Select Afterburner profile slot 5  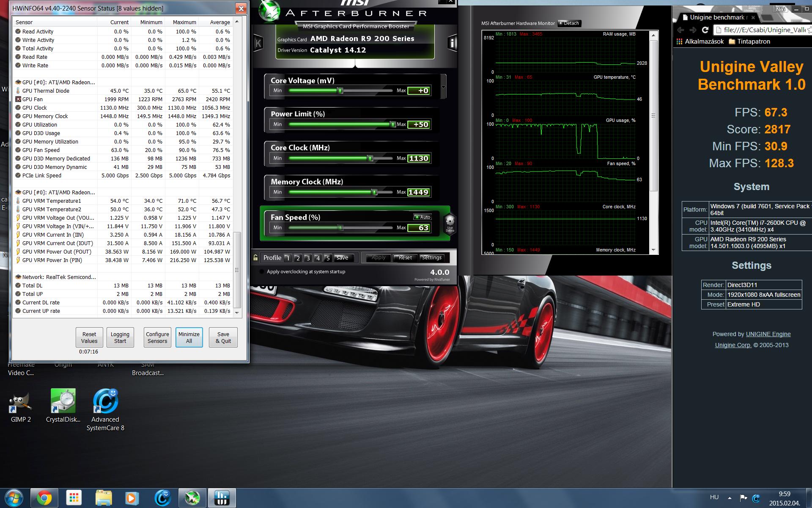coord(327,258)
